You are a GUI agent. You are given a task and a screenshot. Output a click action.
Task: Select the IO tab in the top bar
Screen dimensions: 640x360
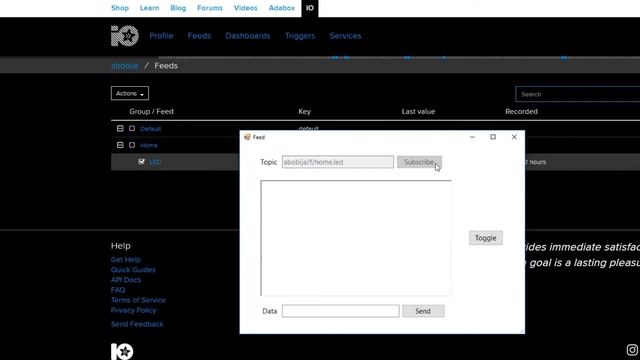(310, 8)
